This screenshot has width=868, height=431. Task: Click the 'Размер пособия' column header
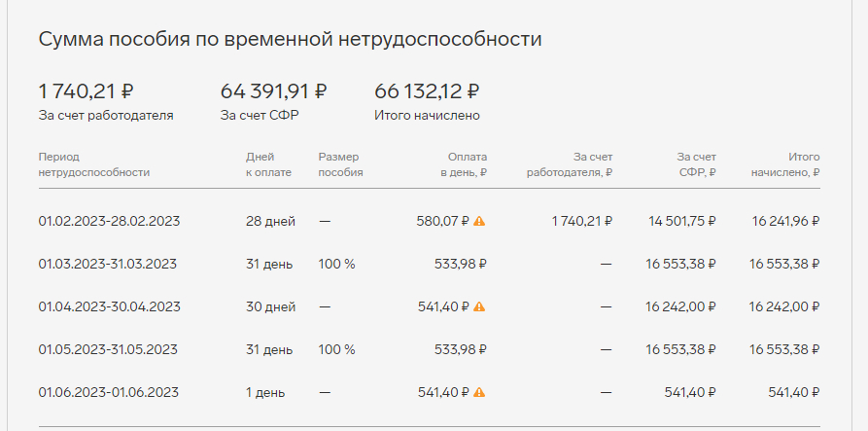pos(340,164)
